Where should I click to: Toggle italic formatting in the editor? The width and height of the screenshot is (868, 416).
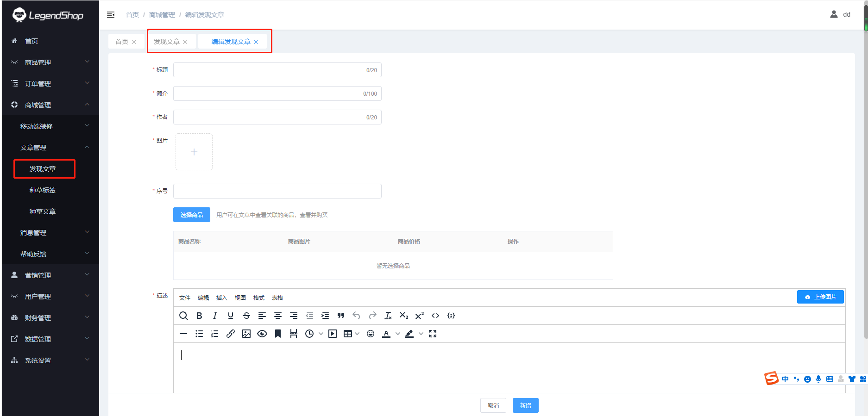pyautogui.click(x=215, y=316)
